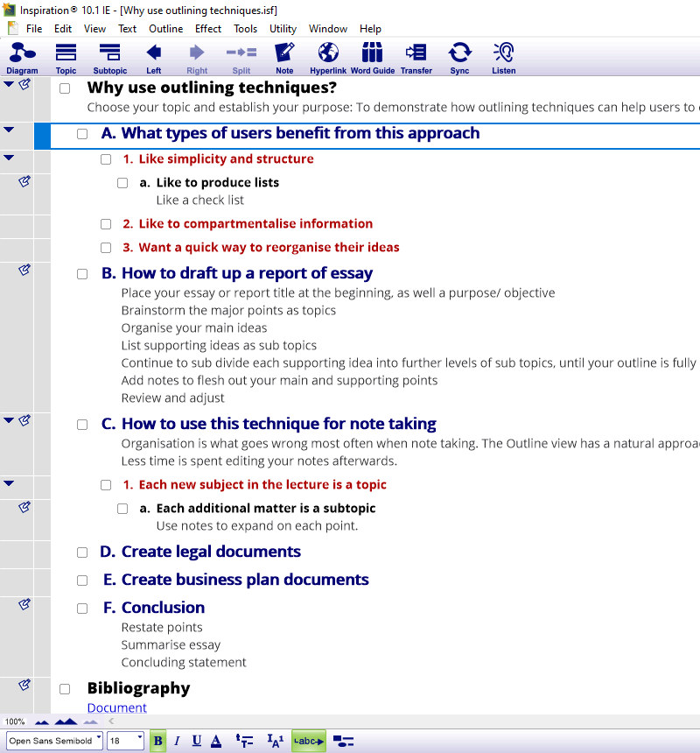
Task: Open the View menu
Action: point(94,29)
